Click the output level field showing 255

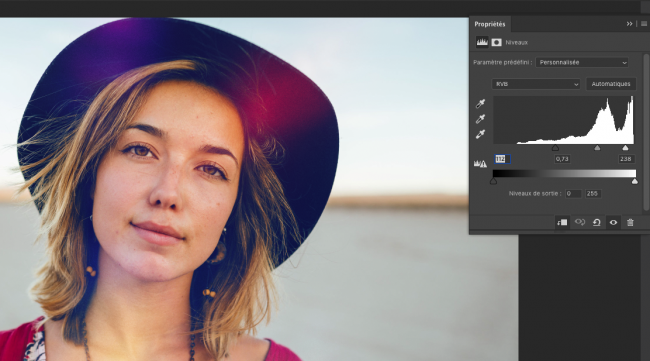tap(593, 194)
